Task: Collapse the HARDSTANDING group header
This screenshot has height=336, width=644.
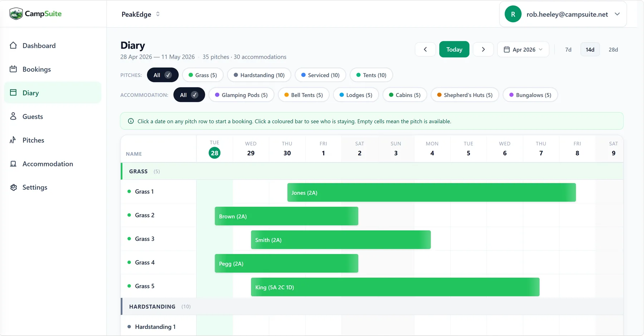Action: [372, 307]
